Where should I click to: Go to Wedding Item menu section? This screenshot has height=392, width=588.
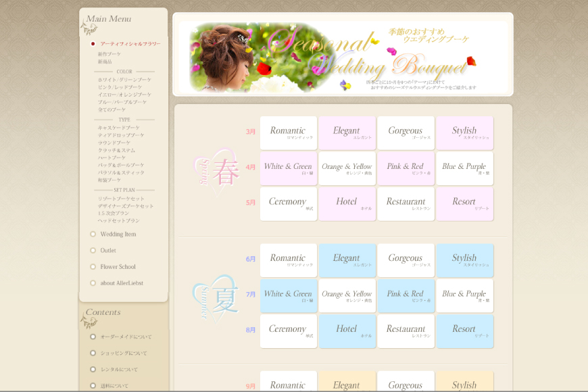pyautogui.click(x=118, y=234)
